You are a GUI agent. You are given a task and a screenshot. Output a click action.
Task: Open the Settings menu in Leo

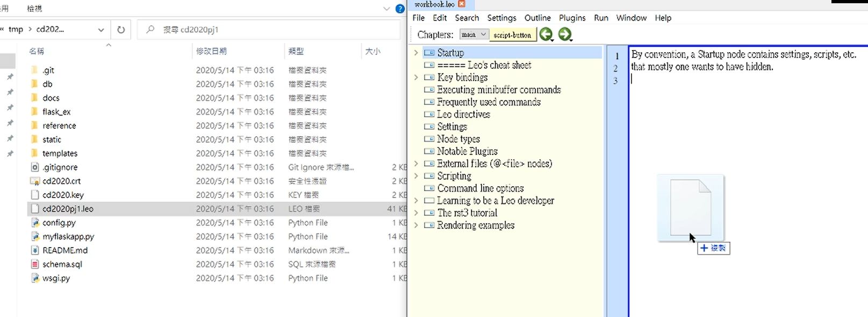tap(501, 18)
